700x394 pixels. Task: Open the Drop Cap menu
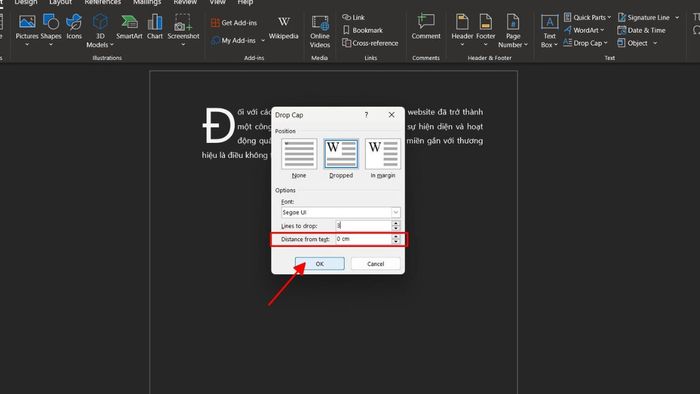click(586, 43)
